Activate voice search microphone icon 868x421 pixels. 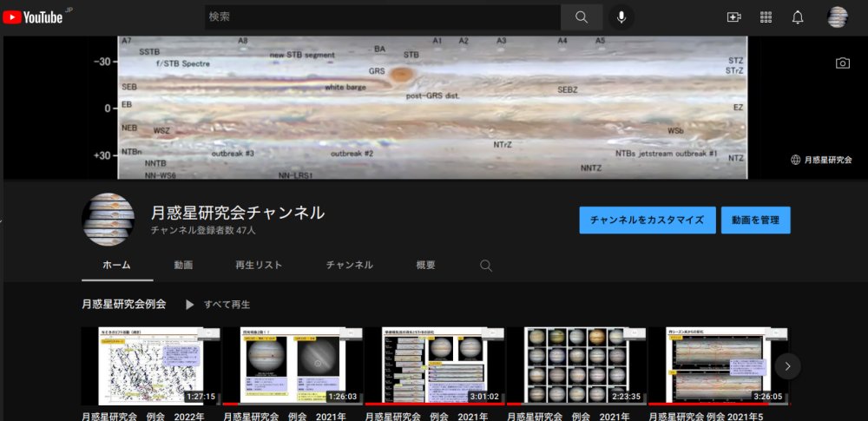(x=621, y=17)
